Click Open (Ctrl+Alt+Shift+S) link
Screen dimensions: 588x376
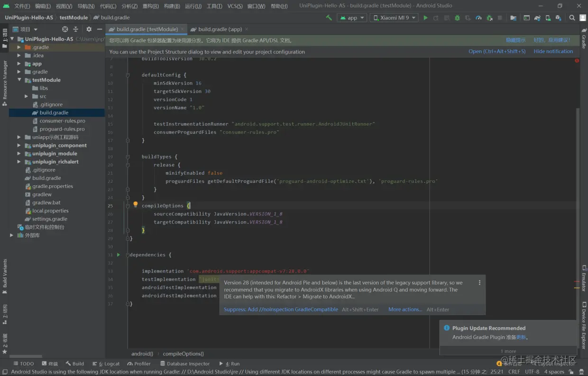[x=497, y=51]
